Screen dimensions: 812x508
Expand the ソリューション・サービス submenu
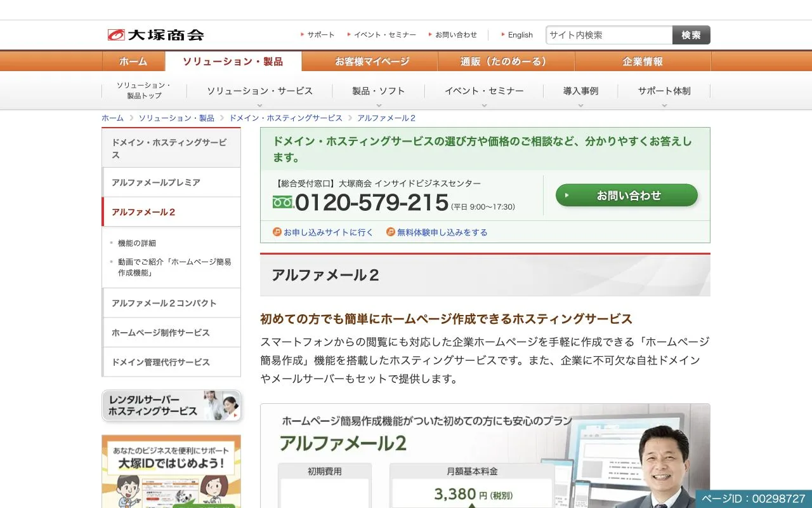click(259, 91)
